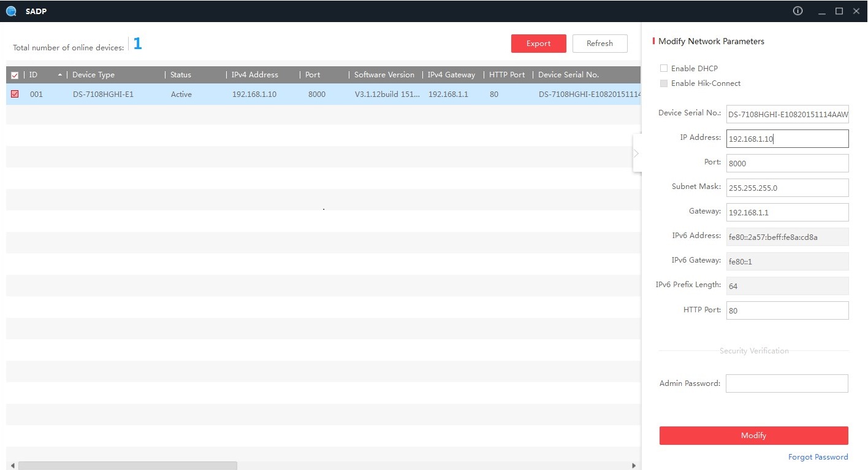Sort by IPv4 Address column header

(x=255, y=75)
